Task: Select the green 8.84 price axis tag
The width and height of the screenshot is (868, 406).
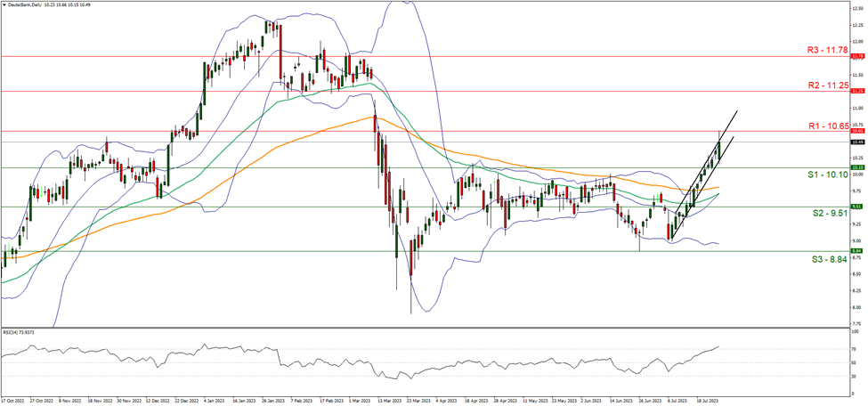Action: [x=858, y=251]
